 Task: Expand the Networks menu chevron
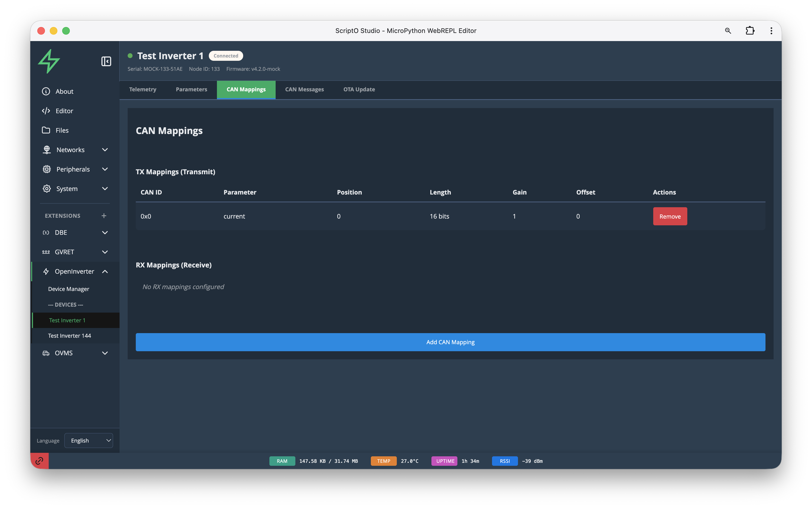coord(105,150)
